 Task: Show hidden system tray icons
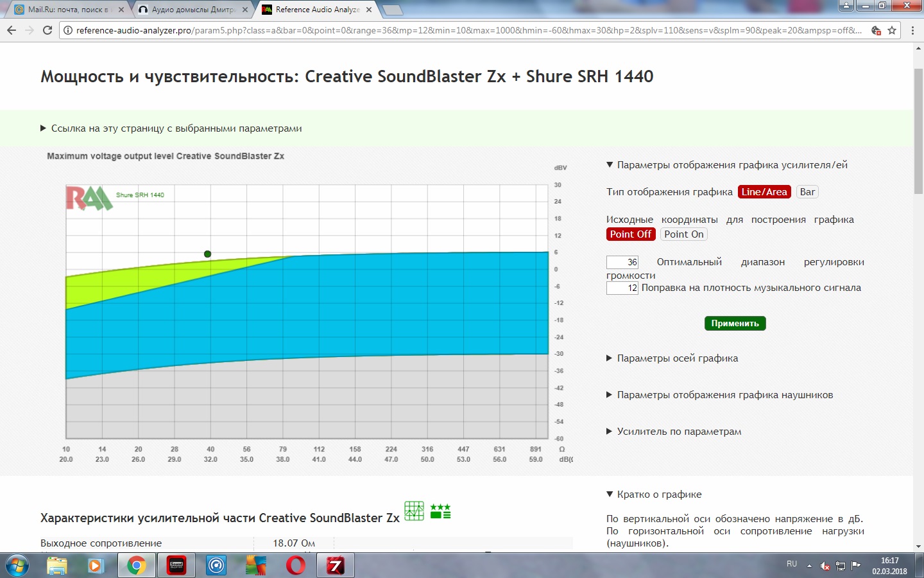coord(809,566)
